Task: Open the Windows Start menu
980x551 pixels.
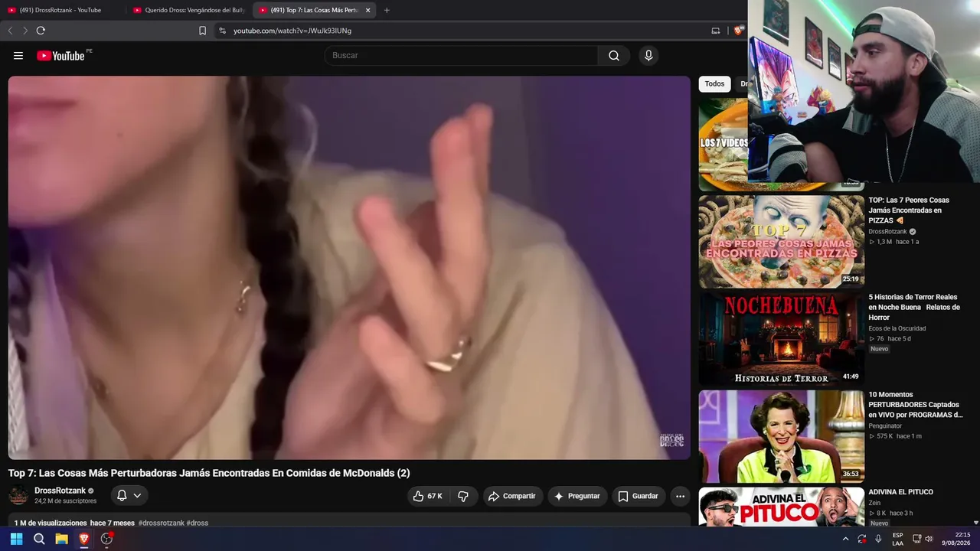Action: tap(16, 539)
